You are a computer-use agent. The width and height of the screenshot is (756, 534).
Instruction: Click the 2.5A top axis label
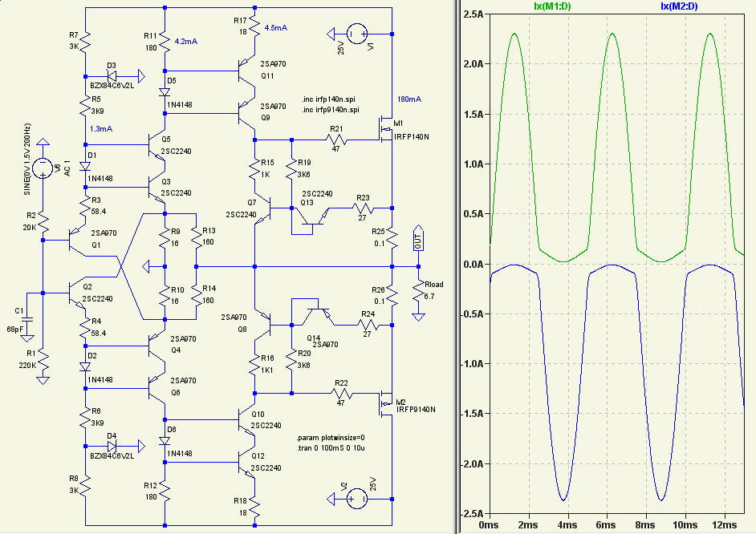[474, 14]
